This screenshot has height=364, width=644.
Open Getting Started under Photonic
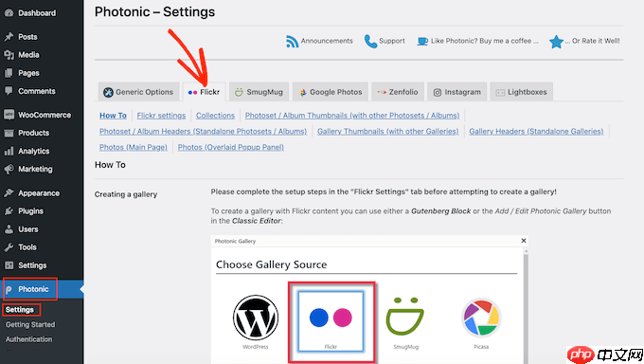point(30,324)
